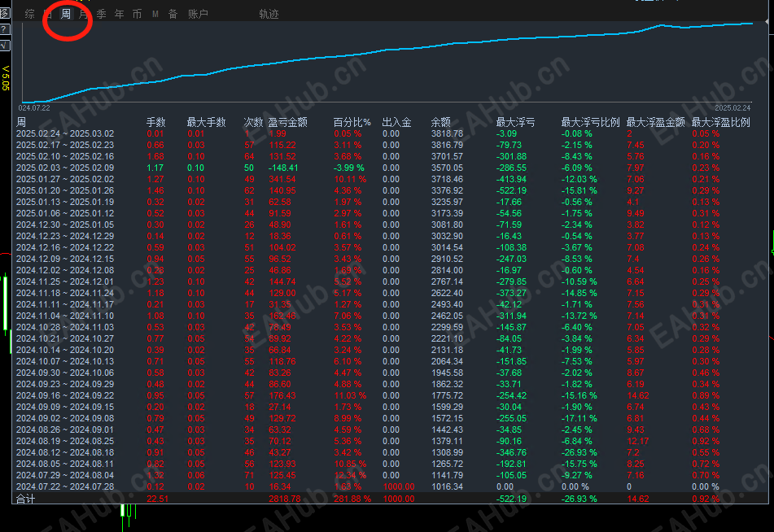Click balance value 3032.90

pos(447,236)
